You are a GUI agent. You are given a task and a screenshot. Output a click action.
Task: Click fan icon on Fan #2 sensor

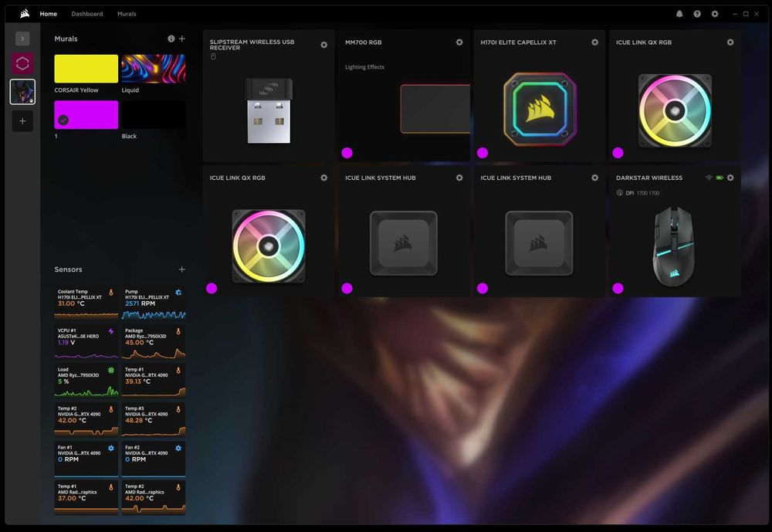click(178, 449)
